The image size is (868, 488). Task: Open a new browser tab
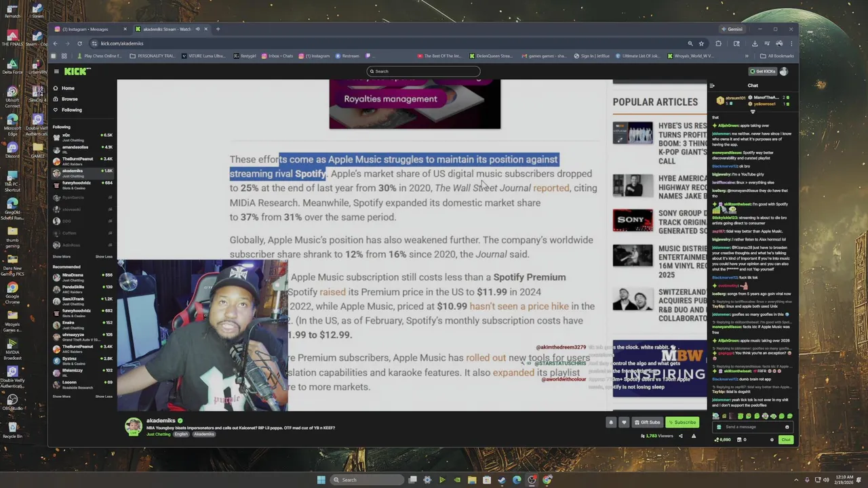pyautogui.click(x=218, y=29)
